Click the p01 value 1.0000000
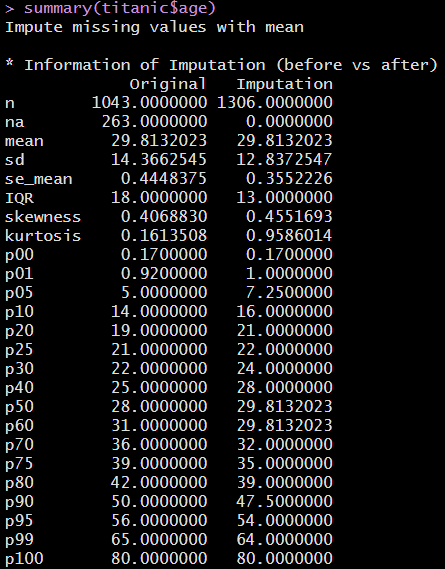Image resolution: width=445 pixels, height=569 pixels. pos(289,273)
